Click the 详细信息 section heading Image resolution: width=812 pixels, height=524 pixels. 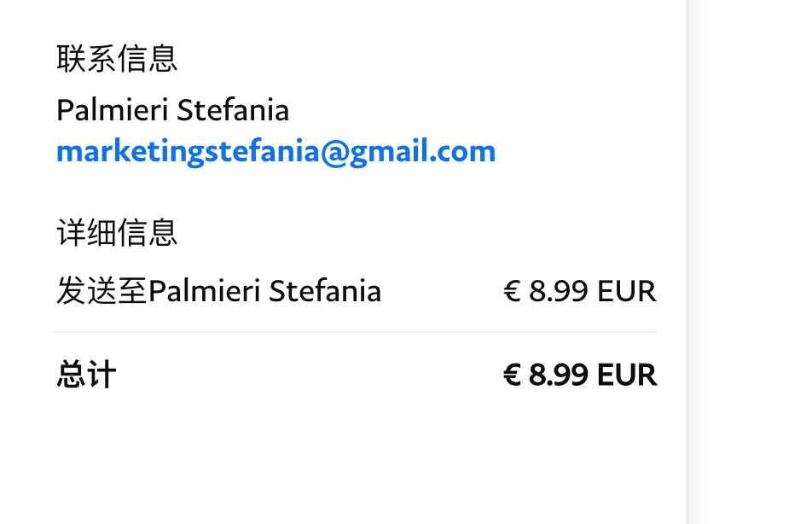point(117,232)
